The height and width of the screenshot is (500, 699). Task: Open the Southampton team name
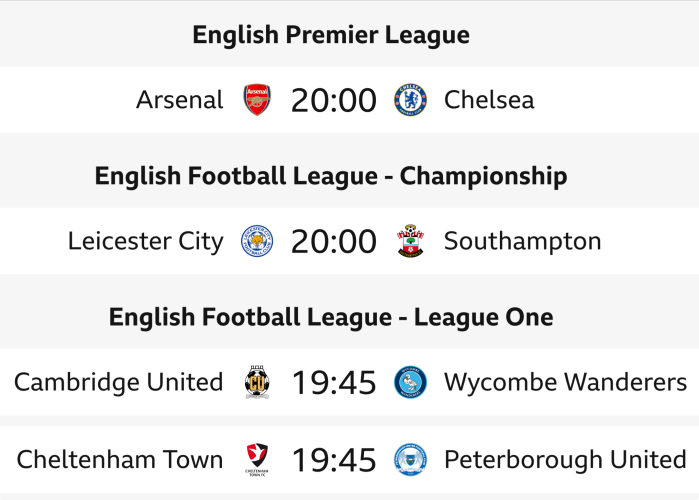pyautogui.click(x=522, y=241)
